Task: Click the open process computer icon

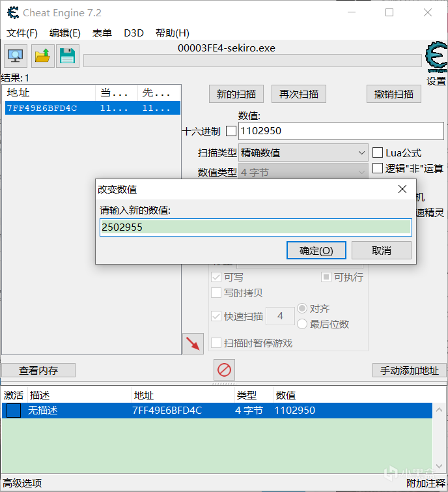Action: 16,56
